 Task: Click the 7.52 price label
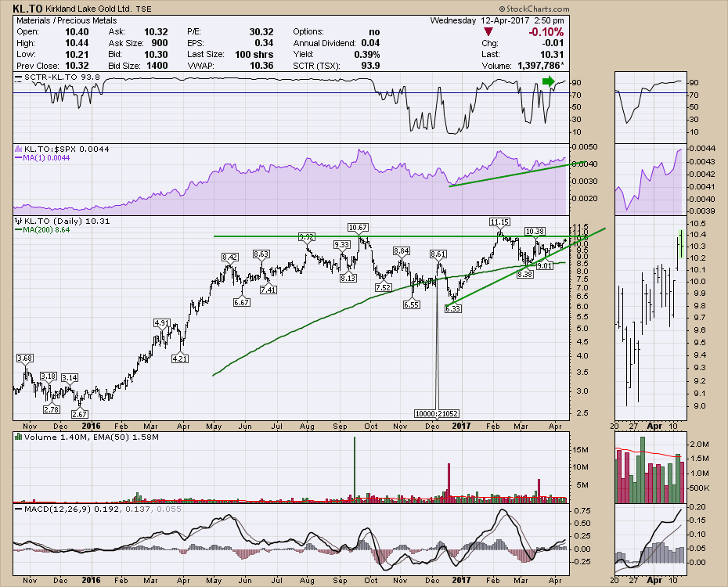(383, 287)
